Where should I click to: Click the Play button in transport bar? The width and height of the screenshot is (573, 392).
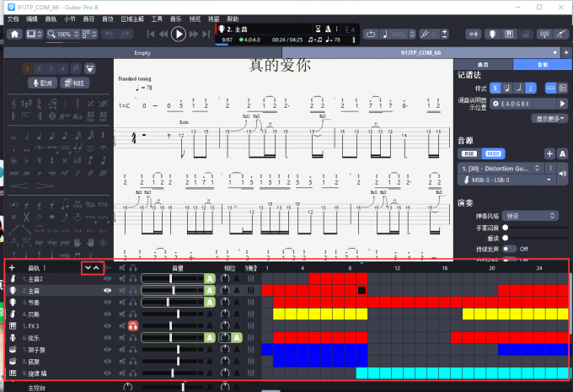point(179,34)
